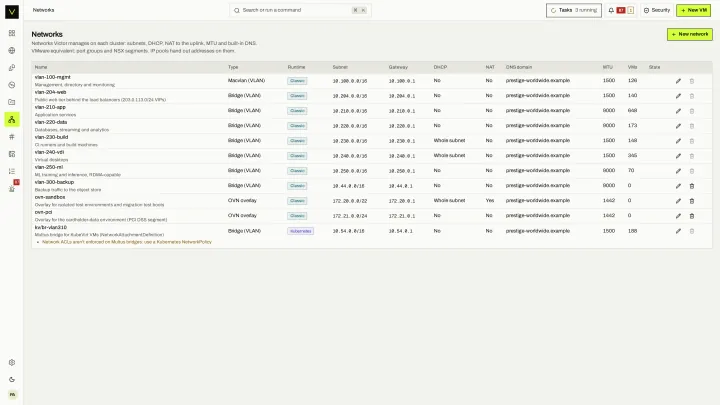Viewport: 720px width, 405px height.
Task: Toggle dark mode moon icon
Action: [12, 380]
